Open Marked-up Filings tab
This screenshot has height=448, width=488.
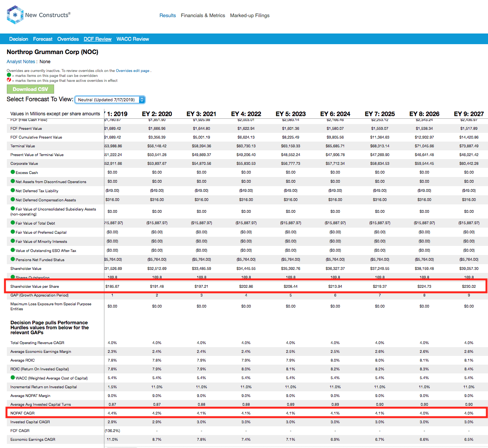point(250,16)
